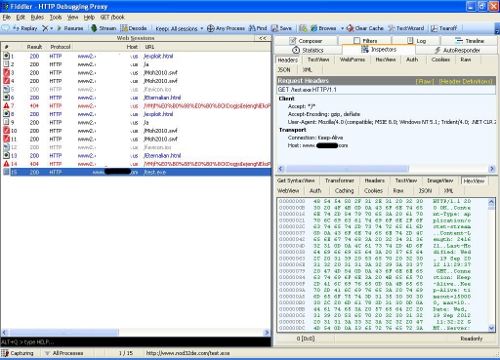
Task: Click the camera screenshot icon
Action: coord(303,28)
